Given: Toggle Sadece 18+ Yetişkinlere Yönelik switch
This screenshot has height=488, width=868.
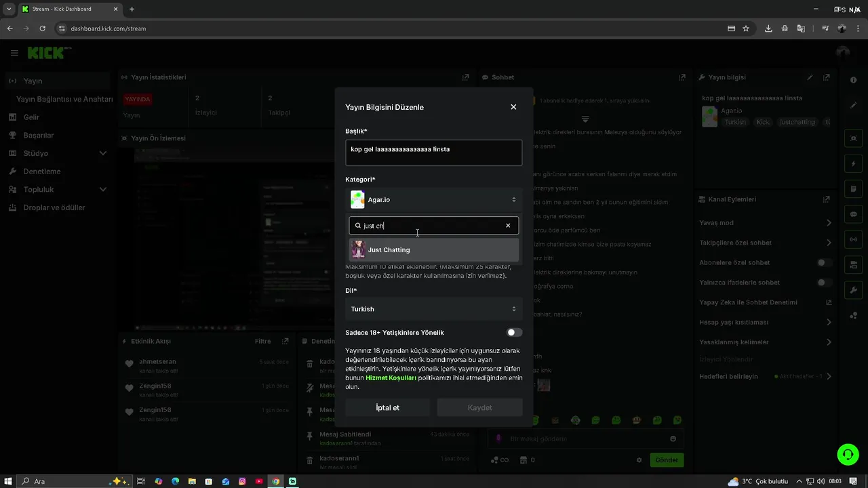Looking at the screenshot, I should click(515, 332).
